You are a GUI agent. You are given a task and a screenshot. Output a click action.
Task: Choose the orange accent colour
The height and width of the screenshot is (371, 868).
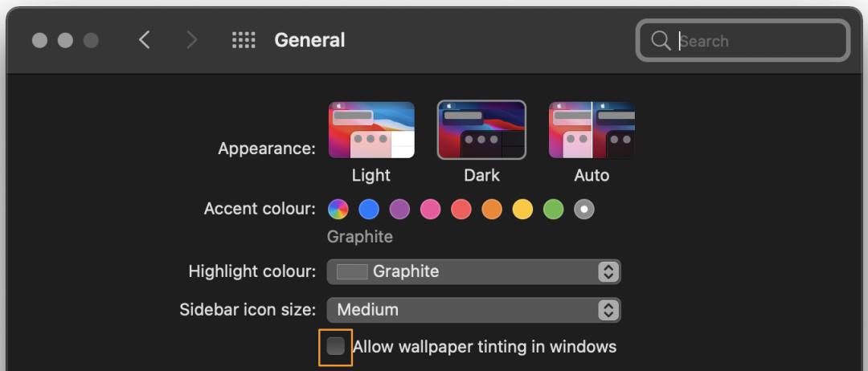click(x=492, y=210)
